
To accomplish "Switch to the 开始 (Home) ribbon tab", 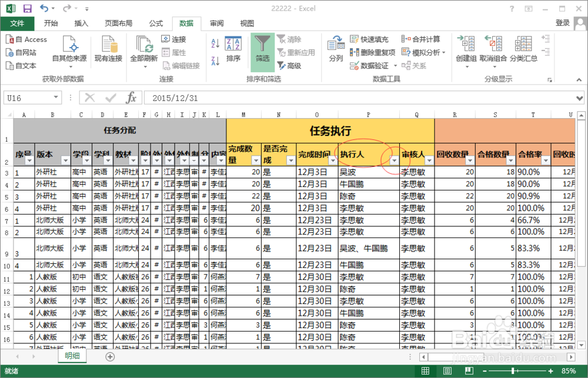I will tap(51, 24).
